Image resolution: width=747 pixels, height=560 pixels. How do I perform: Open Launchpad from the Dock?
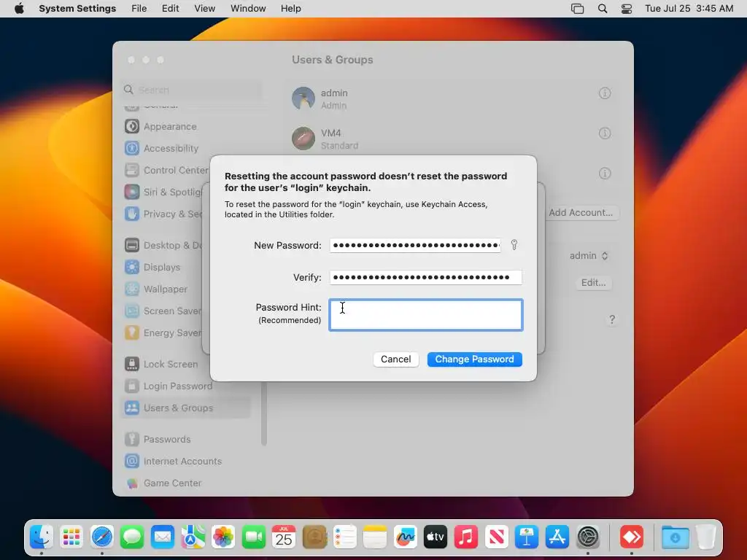71,537
